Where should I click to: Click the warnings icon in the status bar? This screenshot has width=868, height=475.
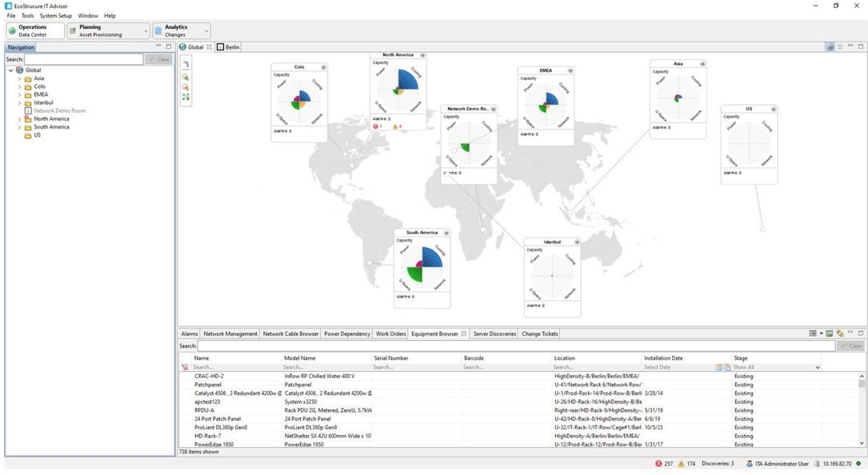click(x=682, y=464)
